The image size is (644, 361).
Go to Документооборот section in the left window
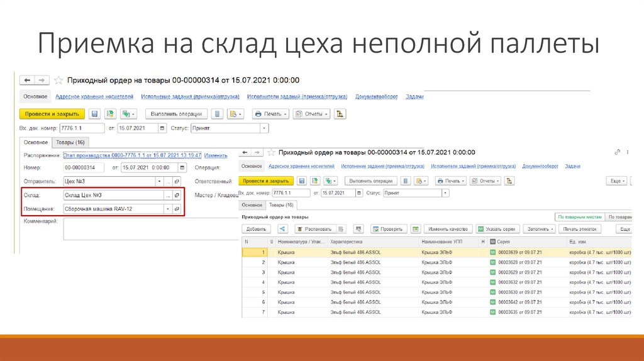[377, 97]
